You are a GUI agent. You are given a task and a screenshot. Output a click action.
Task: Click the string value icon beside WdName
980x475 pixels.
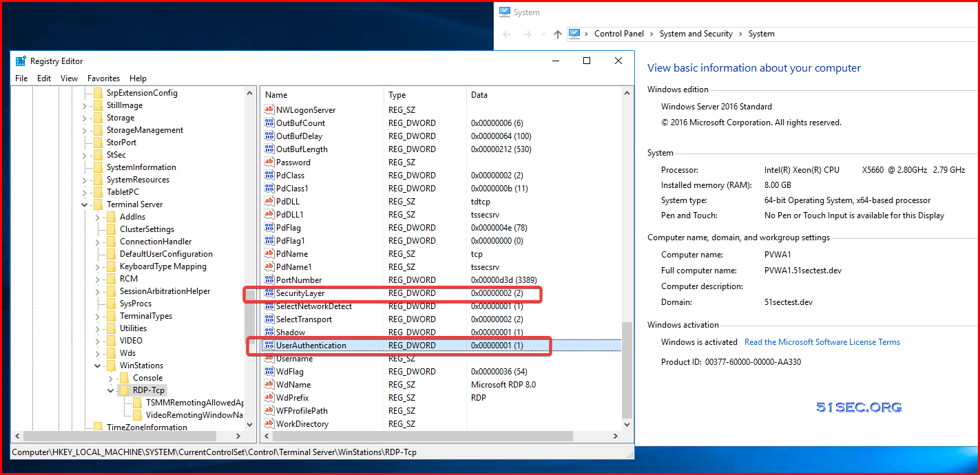pyautogui.click(x=269, y=385)
